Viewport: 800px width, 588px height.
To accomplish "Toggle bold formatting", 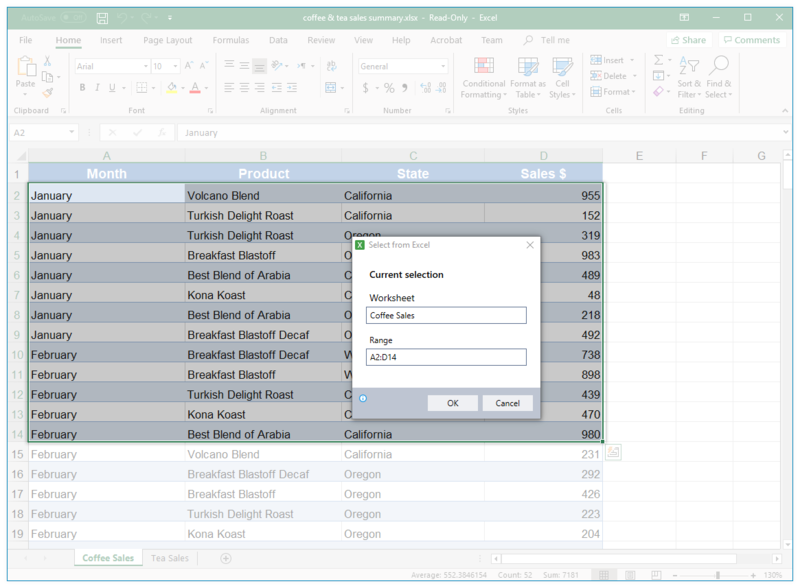I will pyautogui.click(x=81, y=88).
